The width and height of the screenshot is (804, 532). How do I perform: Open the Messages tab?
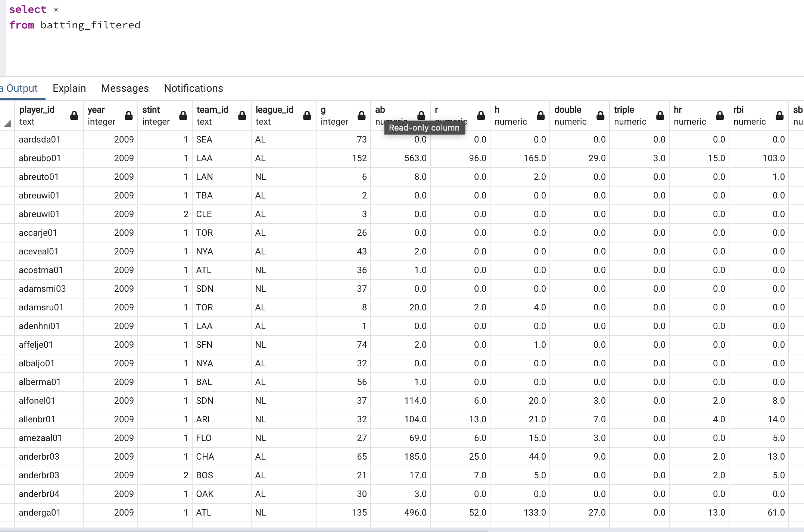click(x=125, y=88)
